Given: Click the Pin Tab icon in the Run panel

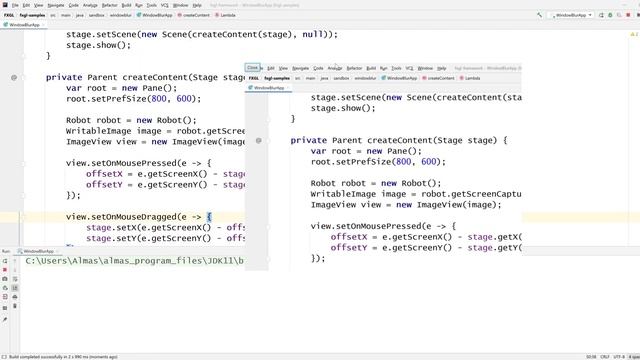Looking at the screenshot, I should (x=5, y=320).
